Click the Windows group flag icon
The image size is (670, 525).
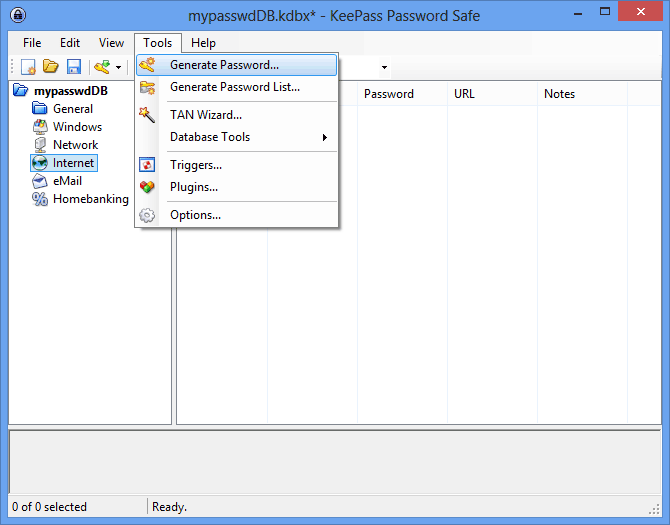pos(40,126)
